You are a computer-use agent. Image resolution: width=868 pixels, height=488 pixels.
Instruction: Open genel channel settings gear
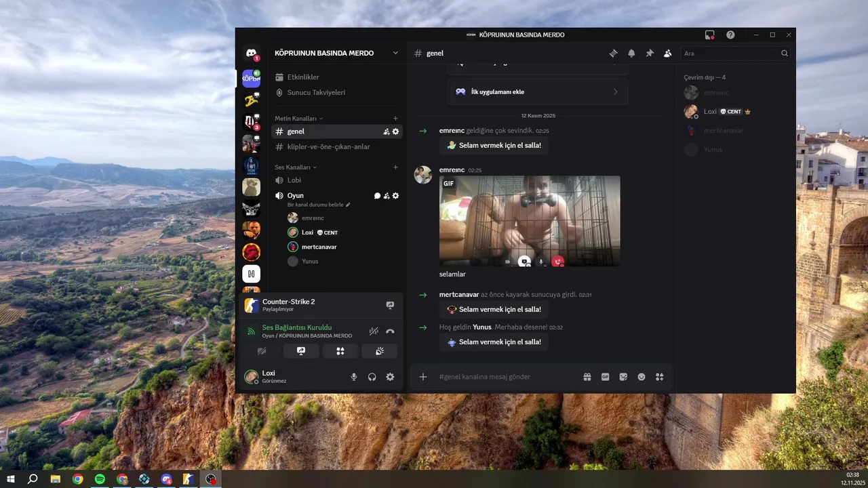coord(396,131)
